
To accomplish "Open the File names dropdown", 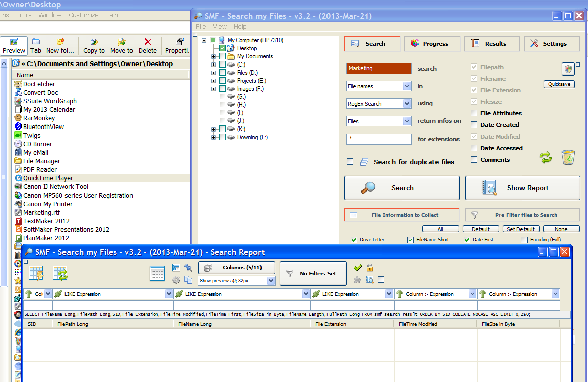I will [407, 86].
